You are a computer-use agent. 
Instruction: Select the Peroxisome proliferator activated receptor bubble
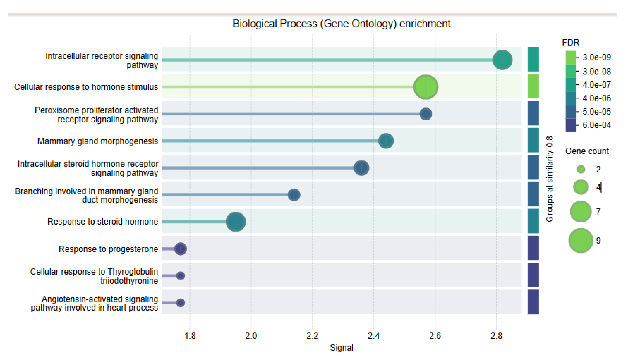point(426,114)
